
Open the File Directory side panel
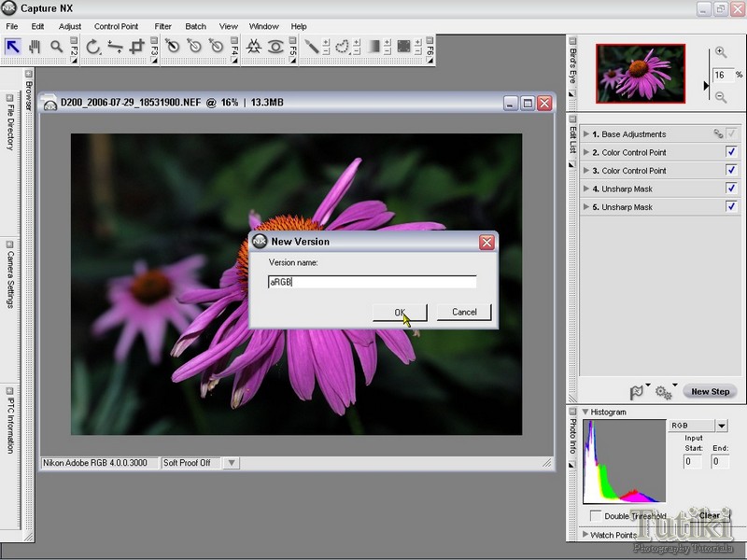[10, 123]
